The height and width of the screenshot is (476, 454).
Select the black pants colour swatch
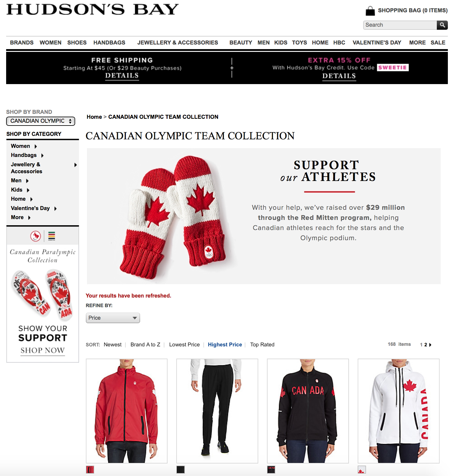coord(181,470)
